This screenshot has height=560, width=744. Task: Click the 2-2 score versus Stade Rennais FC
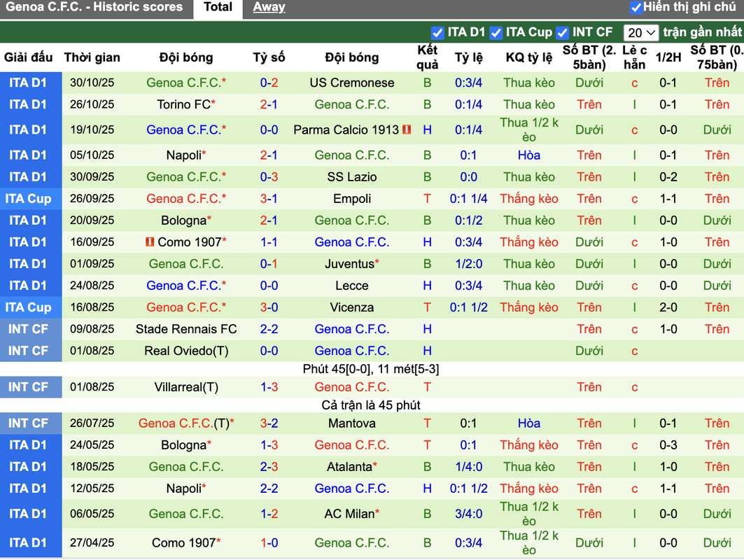coord(269,330)
